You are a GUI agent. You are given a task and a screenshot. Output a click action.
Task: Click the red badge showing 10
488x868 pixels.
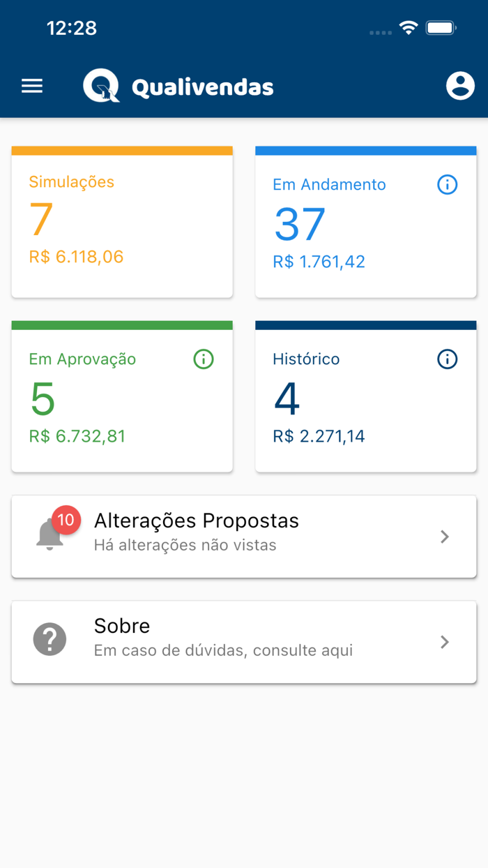[67, 520]
